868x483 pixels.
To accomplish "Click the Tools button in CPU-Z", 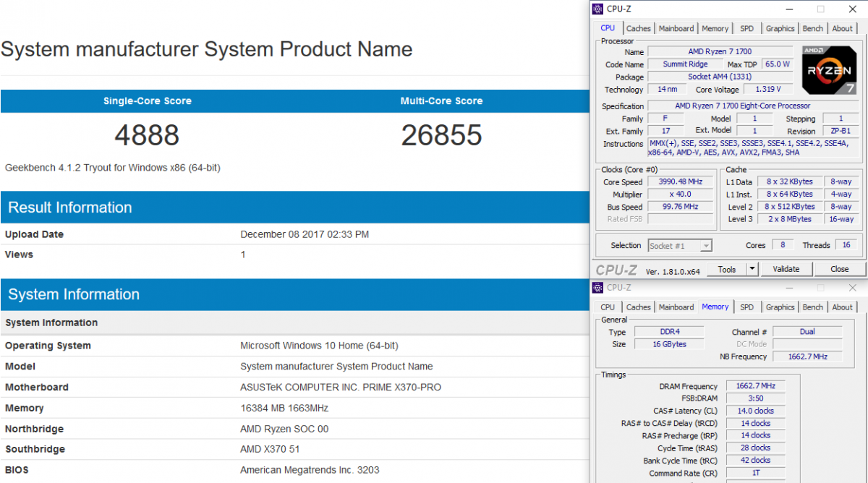I will [x=727, y=269].
